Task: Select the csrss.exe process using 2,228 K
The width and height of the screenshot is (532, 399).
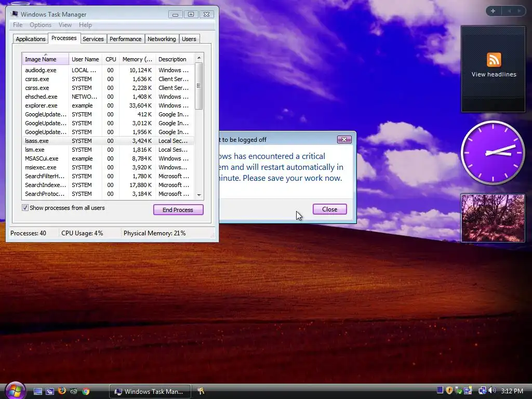Action: click(x=108, y=88)
